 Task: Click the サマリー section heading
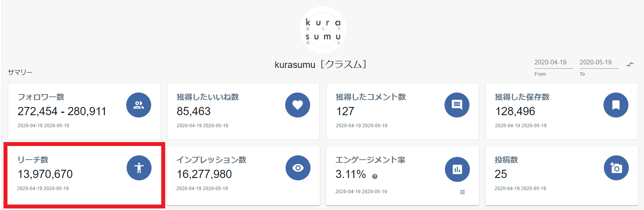(20, 72)
